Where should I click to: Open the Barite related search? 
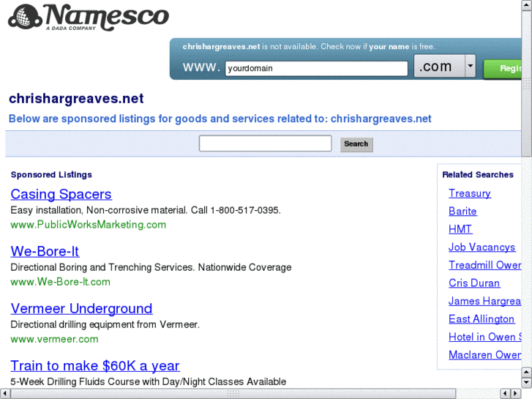pos(462,212)
